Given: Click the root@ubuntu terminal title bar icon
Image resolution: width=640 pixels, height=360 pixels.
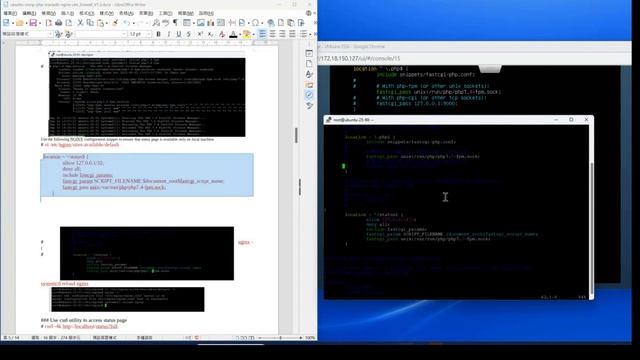Looking at the screenshot, I should (x=329, y=120).
